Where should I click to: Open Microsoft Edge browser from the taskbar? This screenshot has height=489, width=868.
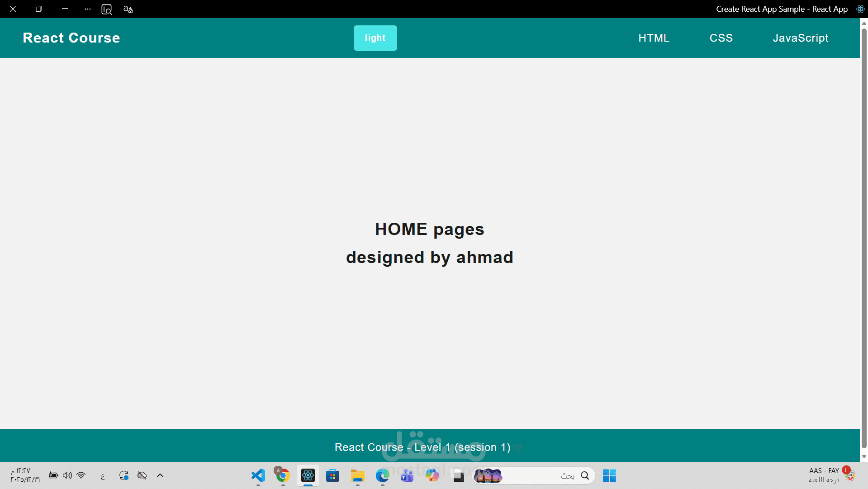[x=383, y=475]
